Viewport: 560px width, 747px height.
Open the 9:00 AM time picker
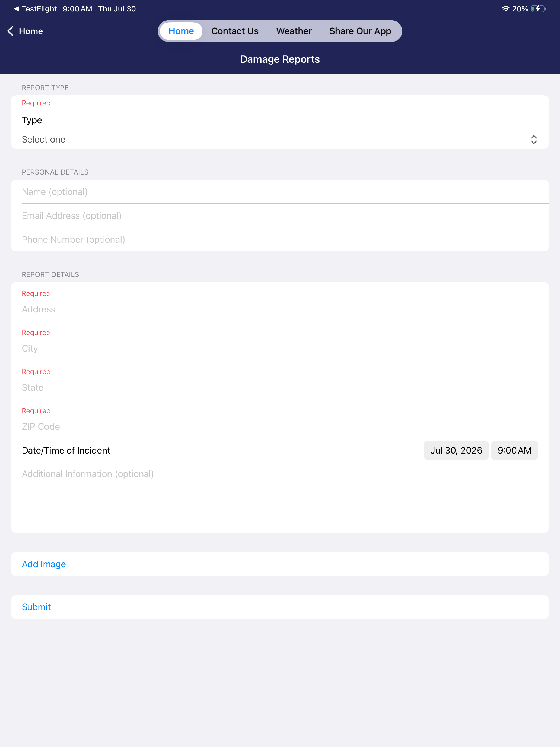[x=514, y=450]
